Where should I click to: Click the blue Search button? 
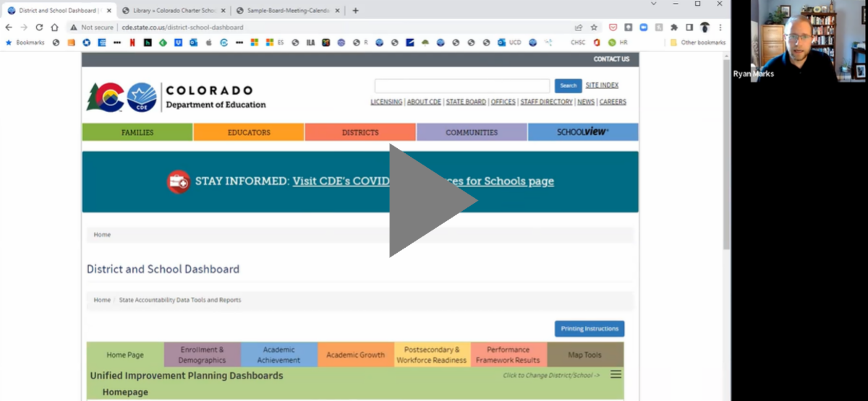tap(568, 85)
